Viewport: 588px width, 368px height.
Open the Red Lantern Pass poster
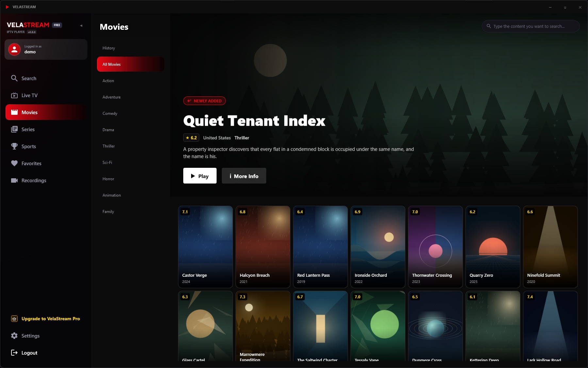point(320,247)
